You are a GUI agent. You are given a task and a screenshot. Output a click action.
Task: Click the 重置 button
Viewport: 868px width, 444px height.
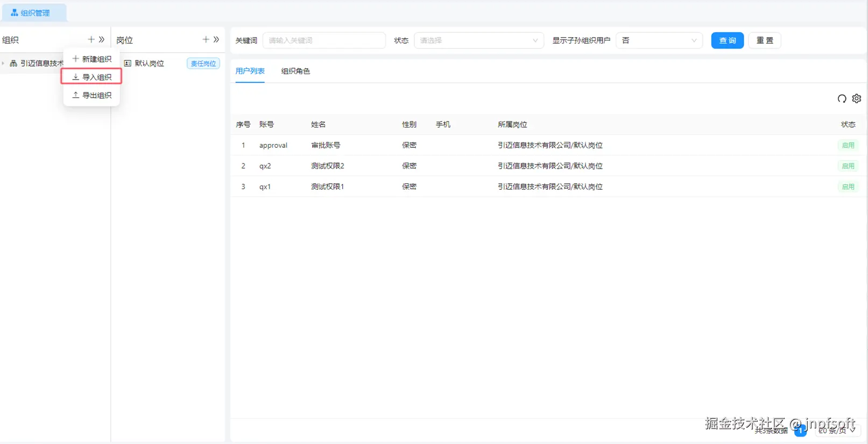click(x=765, y=40)
